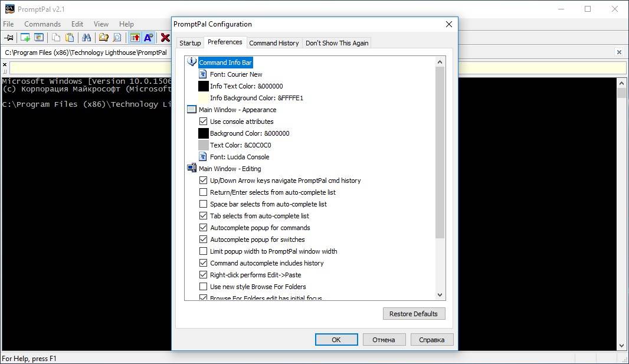Select Main Window - Appearance tree item

[237, 110]
